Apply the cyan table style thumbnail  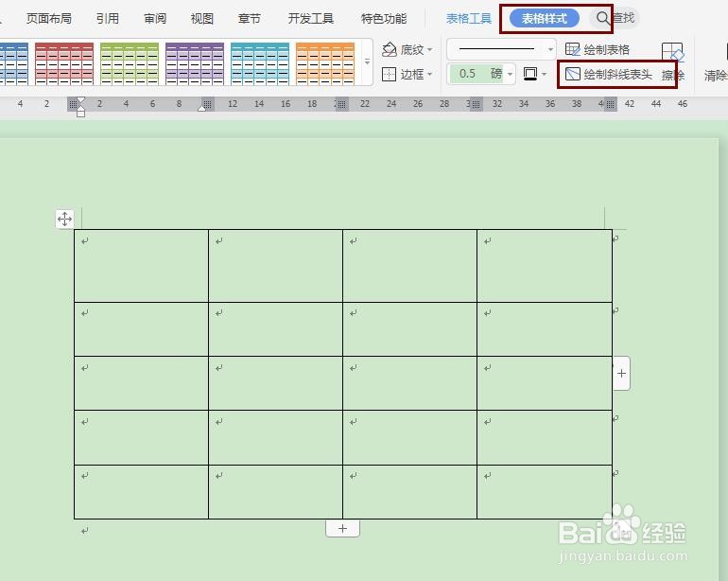(260, 63)
